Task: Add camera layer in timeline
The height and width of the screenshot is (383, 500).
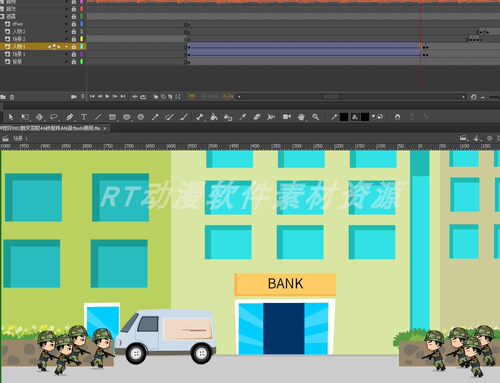Action: point(74,97)
